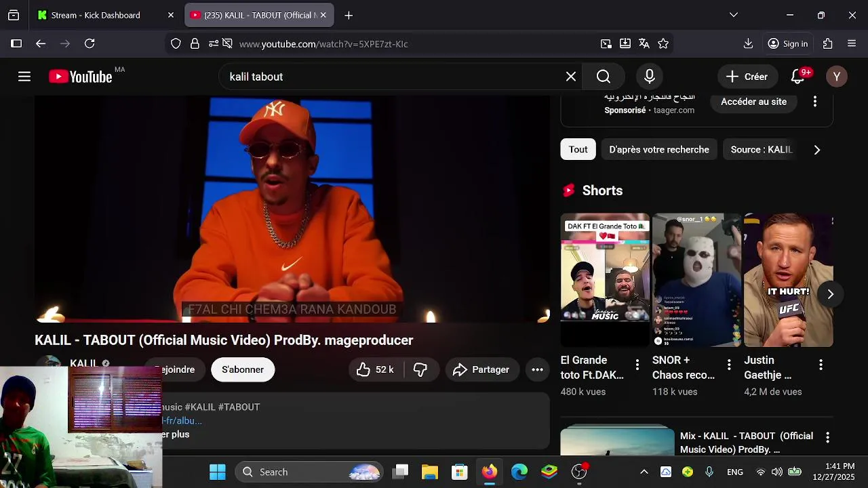Click the rejoindre channel button
The height and width of the screenshot is (488, 868).
(175, 369)
